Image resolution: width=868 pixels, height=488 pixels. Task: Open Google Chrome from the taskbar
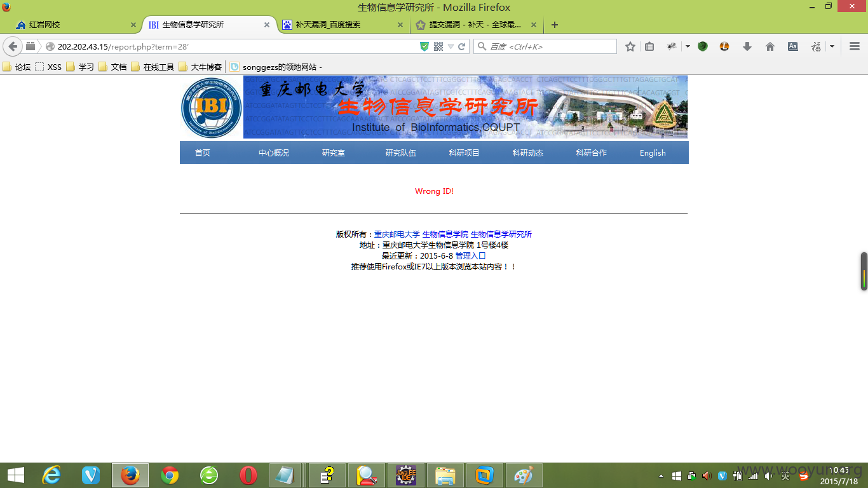click(x=170, y=475)
